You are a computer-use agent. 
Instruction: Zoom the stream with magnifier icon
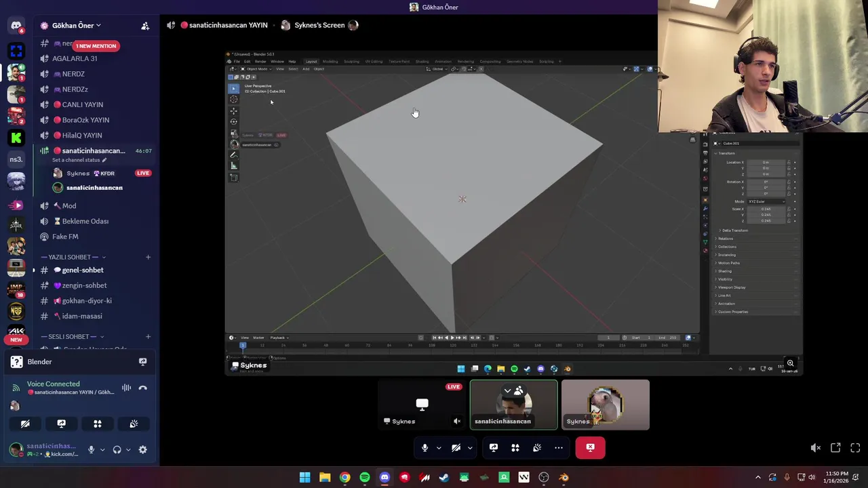(x=790, y=363)
